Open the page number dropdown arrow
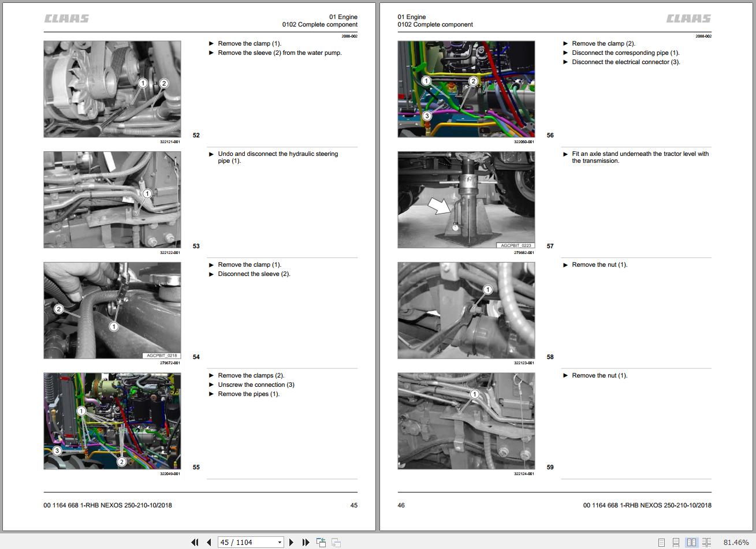 coord(280,542)
